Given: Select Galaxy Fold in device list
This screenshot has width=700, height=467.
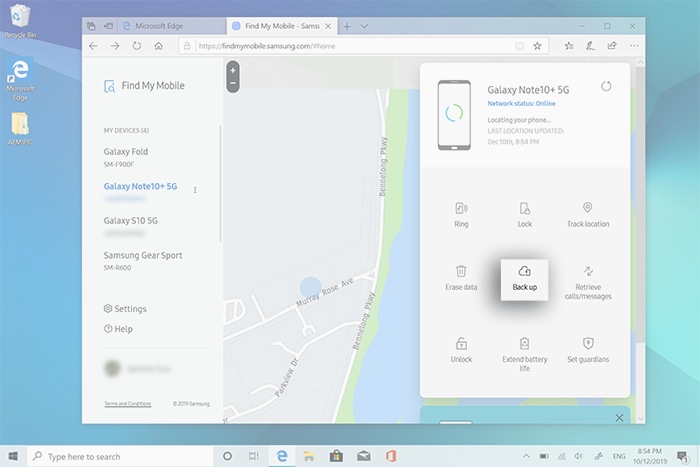Looking at the screenshot, I should pyautogui.click(x=126, y=157).
